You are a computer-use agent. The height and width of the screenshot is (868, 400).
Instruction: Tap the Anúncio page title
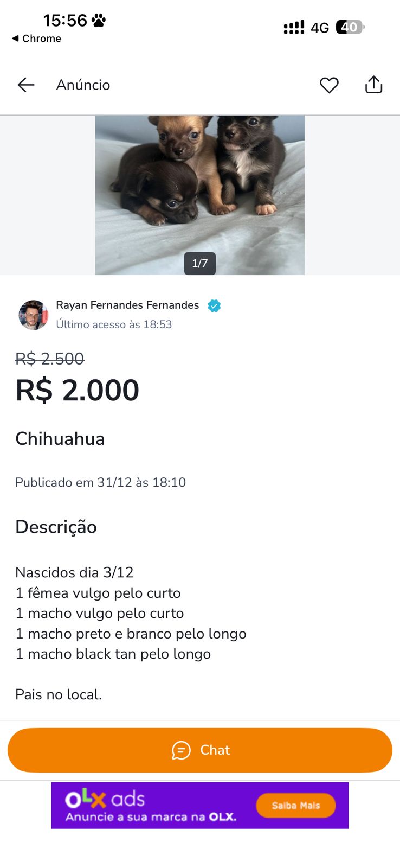tap(83, 85)
